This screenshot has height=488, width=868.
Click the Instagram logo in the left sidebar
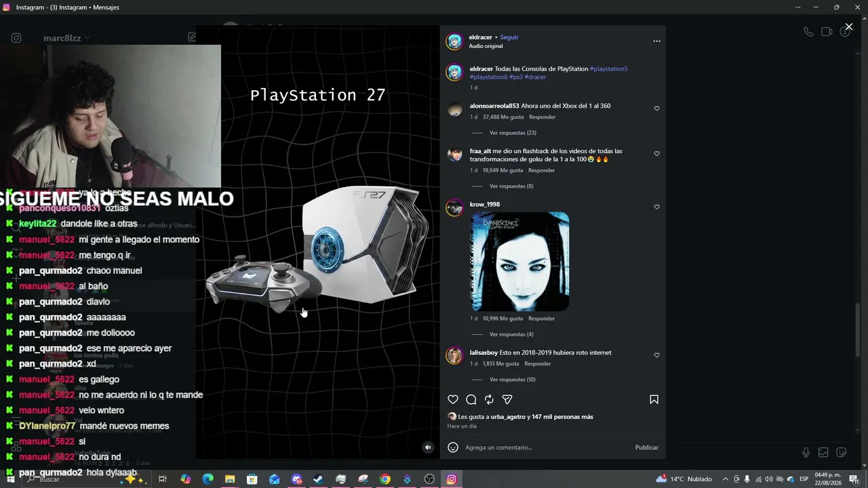[16, 38]
